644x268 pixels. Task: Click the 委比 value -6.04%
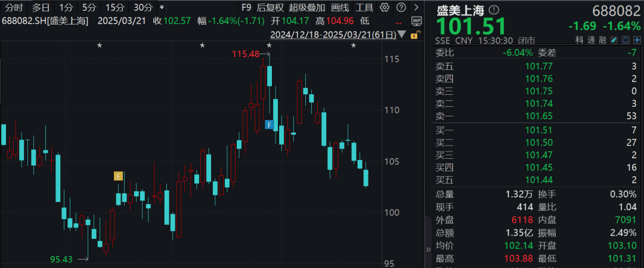(518, 53)
